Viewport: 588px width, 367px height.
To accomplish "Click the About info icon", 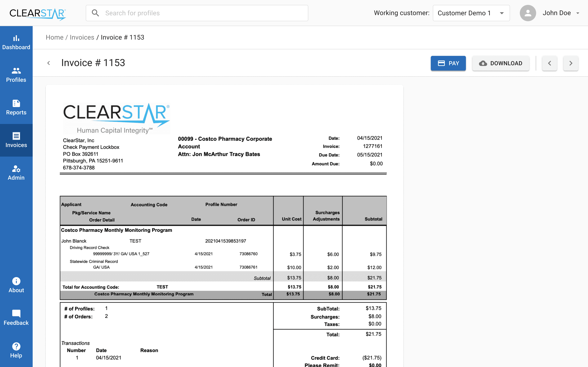I will pos(16,281).
